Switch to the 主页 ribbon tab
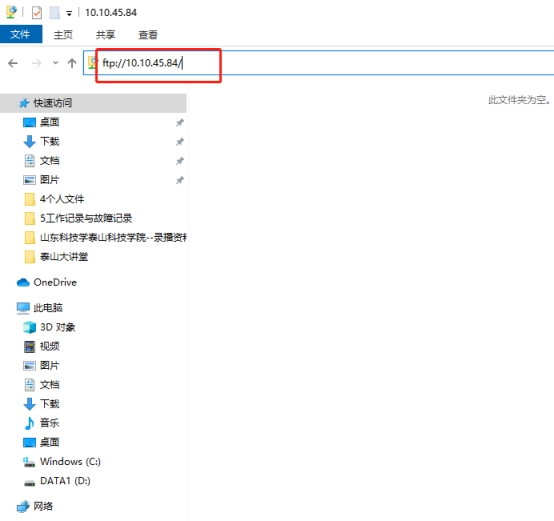 click(x=63, y=35)
